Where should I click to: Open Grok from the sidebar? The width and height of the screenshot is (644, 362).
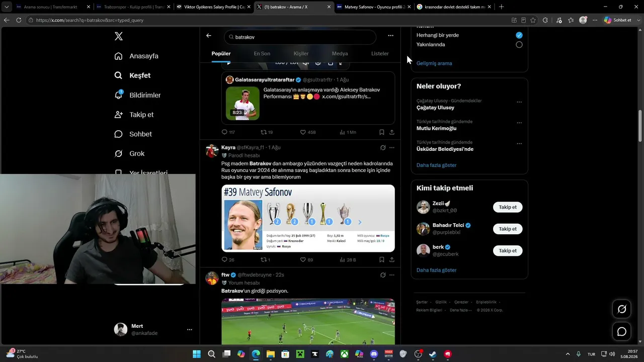click(129, 153)
